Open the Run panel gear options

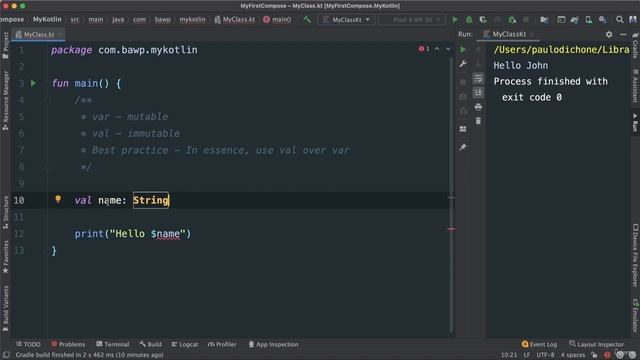tap(609, 35)
